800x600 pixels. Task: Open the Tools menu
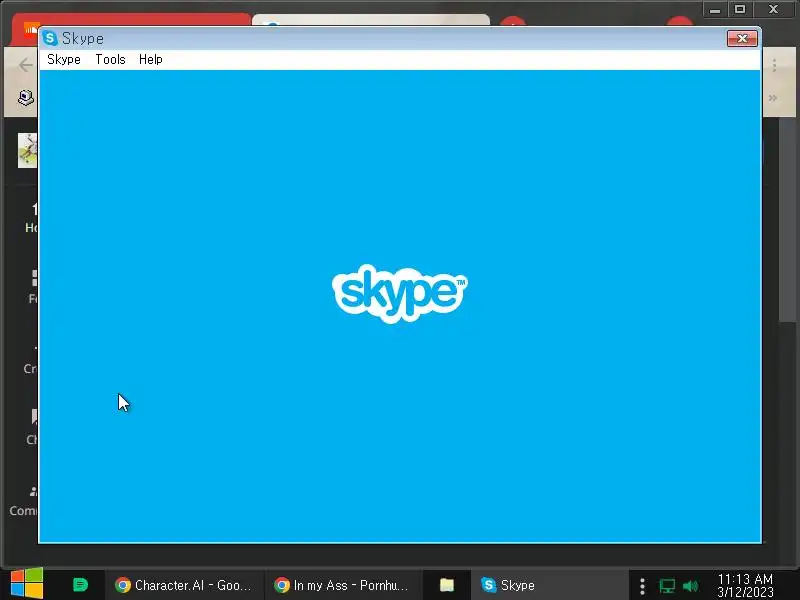click(110, 60)
